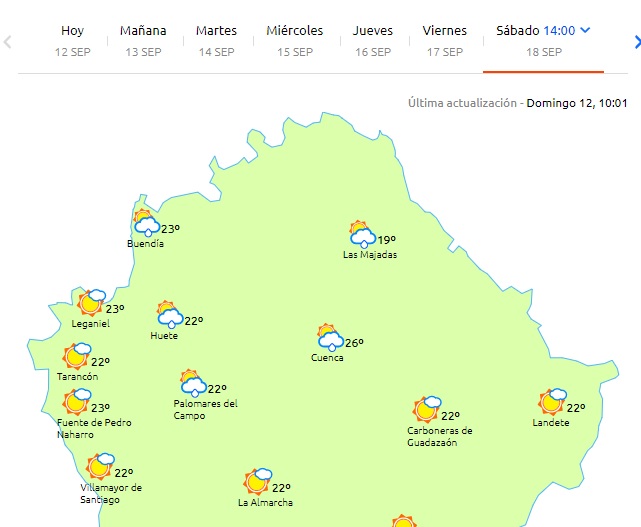Click the Landete partly cloudy sun icon

click(x=552, y=402)
